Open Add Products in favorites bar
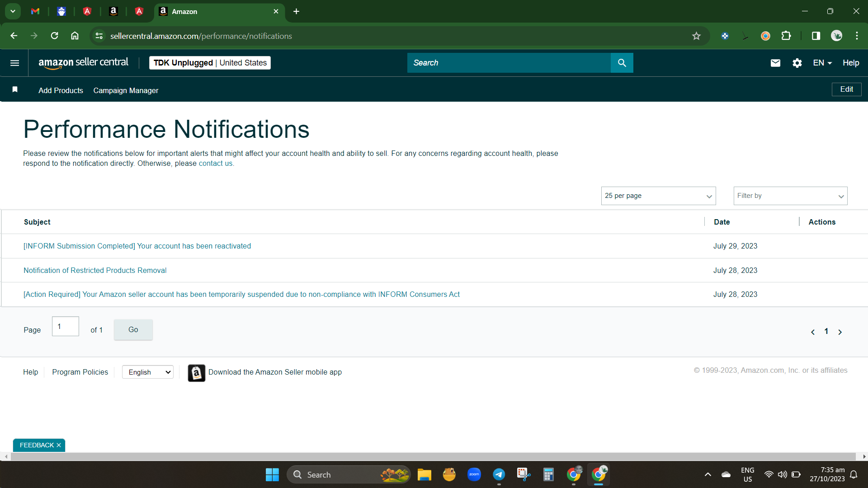Screen dimensions: 868x488 click(61, 90)
